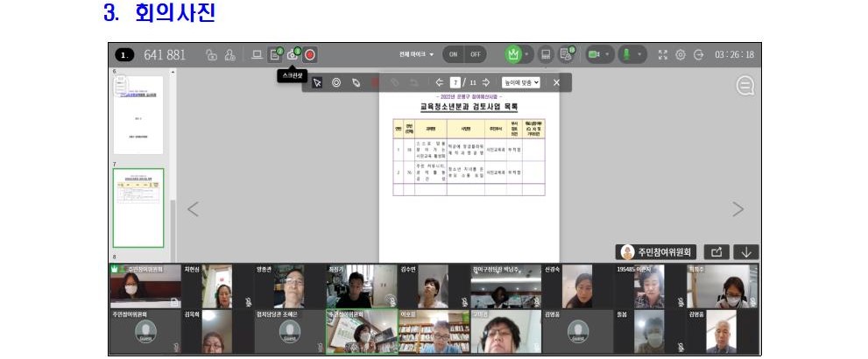Open the participant list icon
The image size is (868, 359).
[x=566, y=55]
